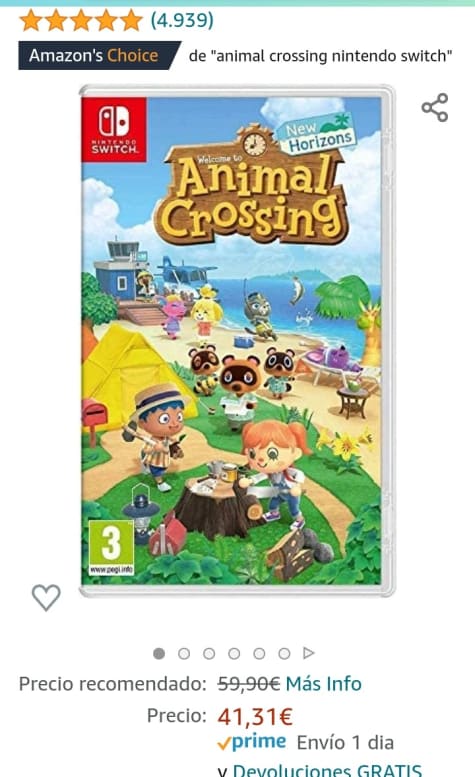Add product to wishlist with heart icon
Image resolution: width=475 pixels, height=777 pixels.
pos(46,597)
